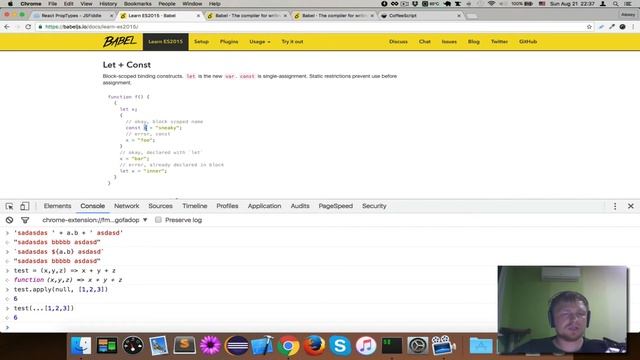Open the View menu in menu bar

(86, 4)
